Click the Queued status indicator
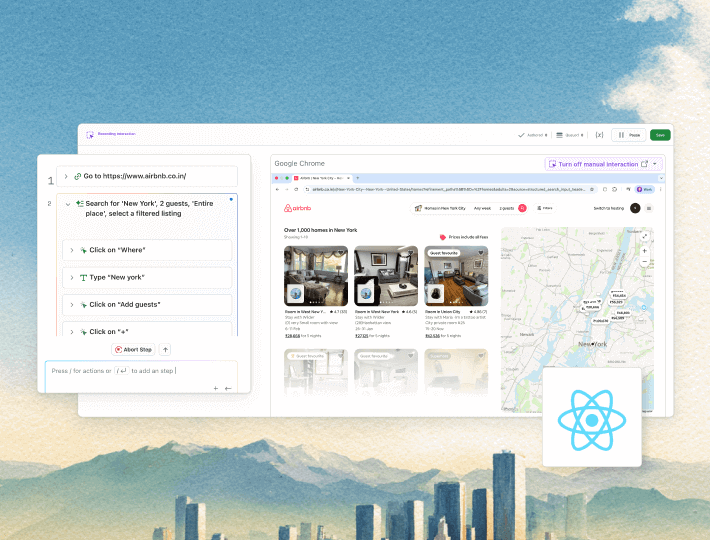 coord(570,135)
